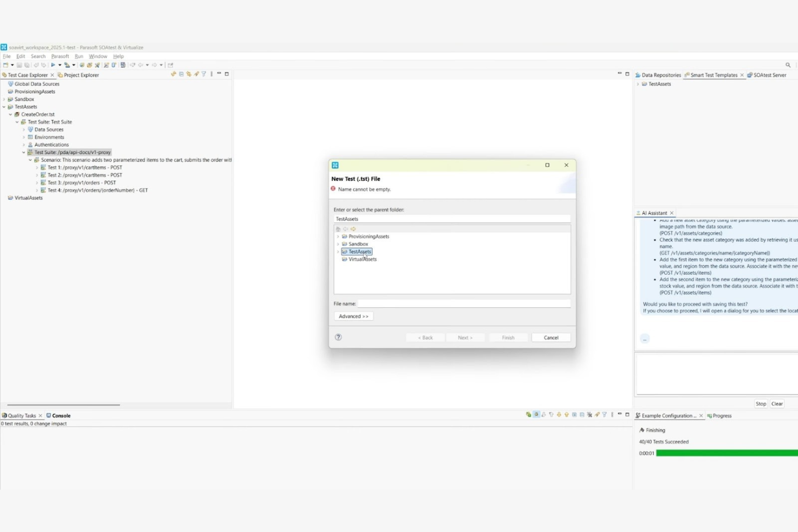Run tests with the play toolbar icon

[x=53, y=65]
